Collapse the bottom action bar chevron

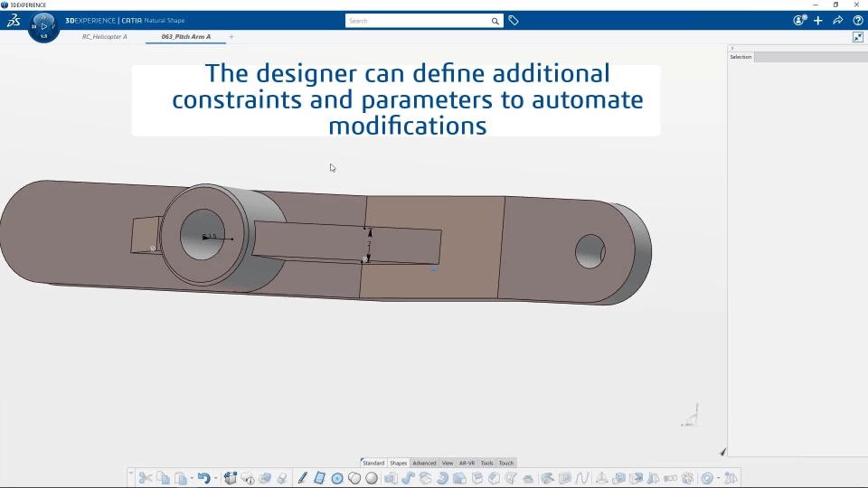coord(130,472)
